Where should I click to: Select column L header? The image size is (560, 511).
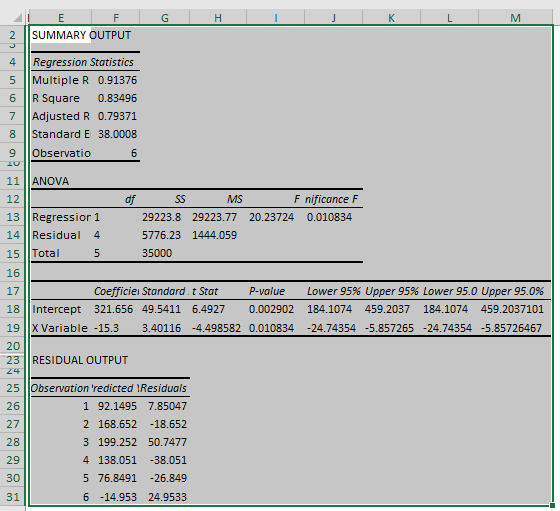[450, 17]
